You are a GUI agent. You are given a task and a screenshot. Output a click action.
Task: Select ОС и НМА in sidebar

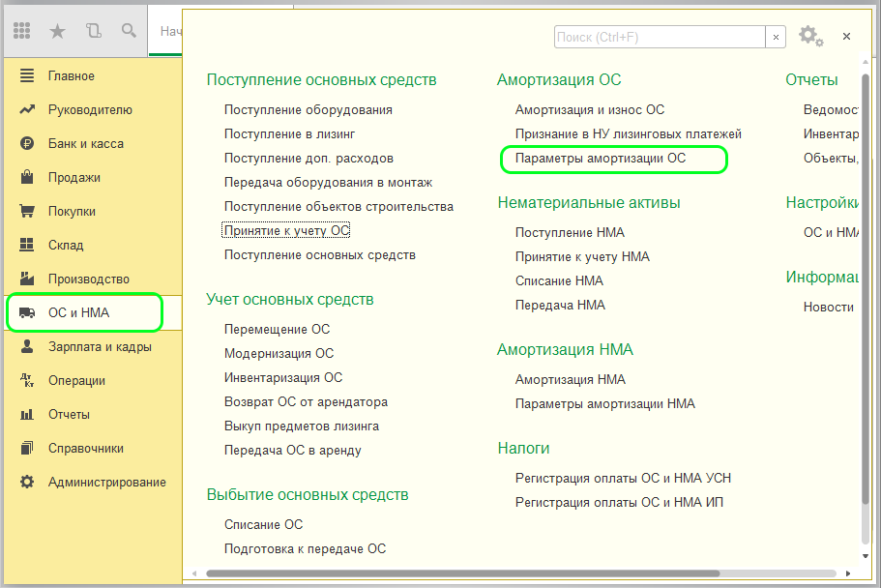click(78, 313)
